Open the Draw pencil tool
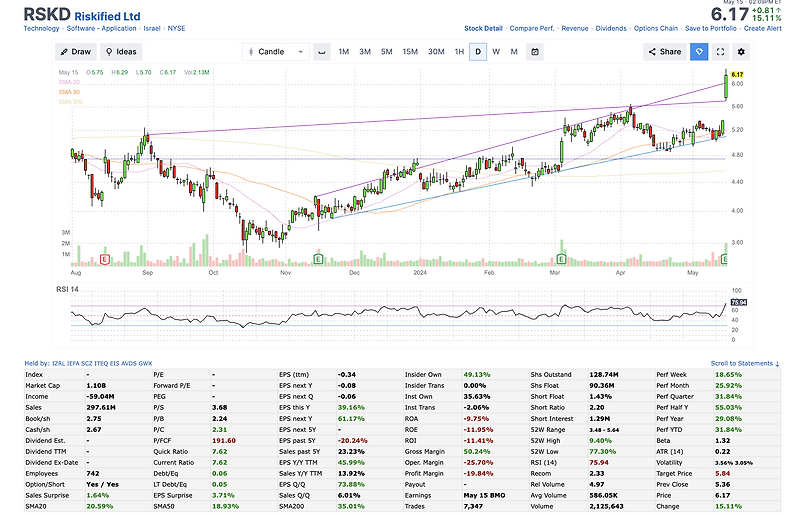The width and height of the screenshot is (800, 515). tap(76, 52)
